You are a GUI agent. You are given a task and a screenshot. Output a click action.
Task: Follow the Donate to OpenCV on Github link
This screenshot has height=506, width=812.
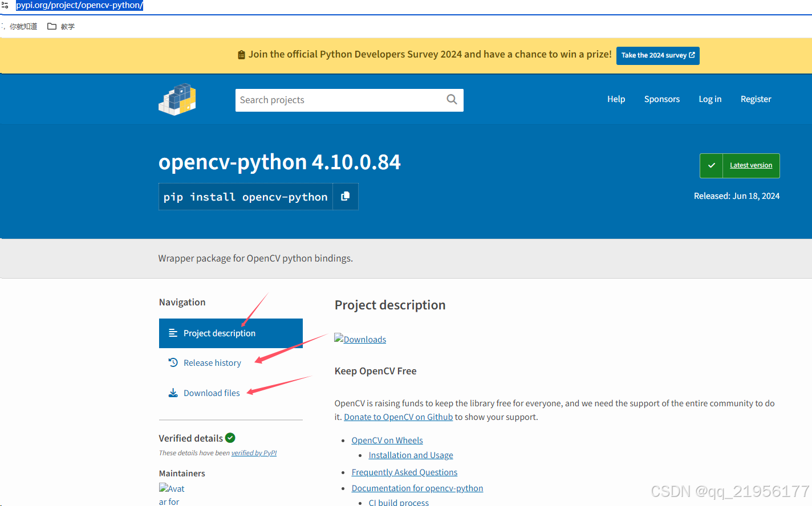coord(399,417)
